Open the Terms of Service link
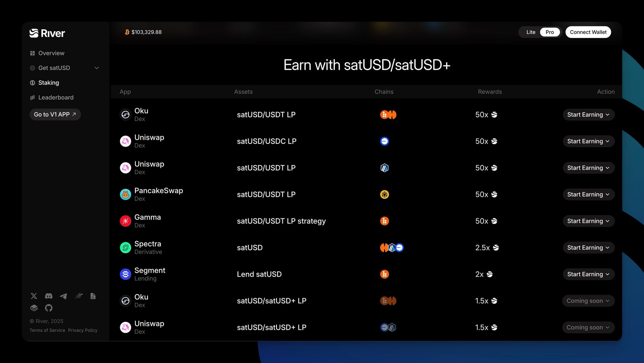Image resolution: width=644 pixels, height=363 pixels. [x=47, y=330]
